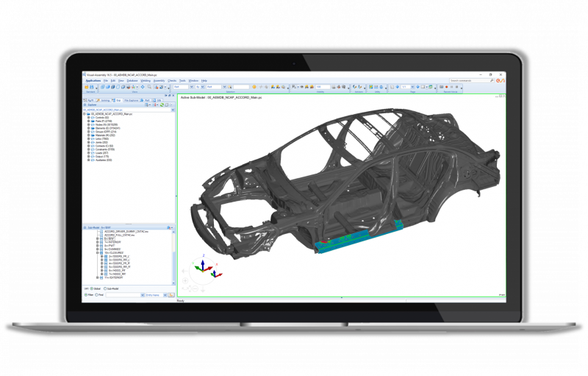Open the By dropdown in Selection toolbar

pos(203,87)
